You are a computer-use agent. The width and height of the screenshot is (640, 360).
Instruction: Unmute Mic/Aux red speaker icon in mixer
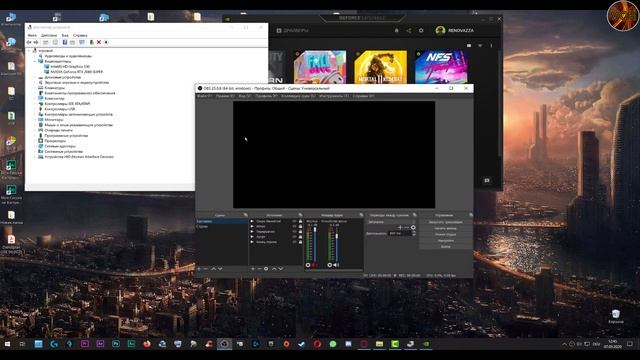(315, 265)
